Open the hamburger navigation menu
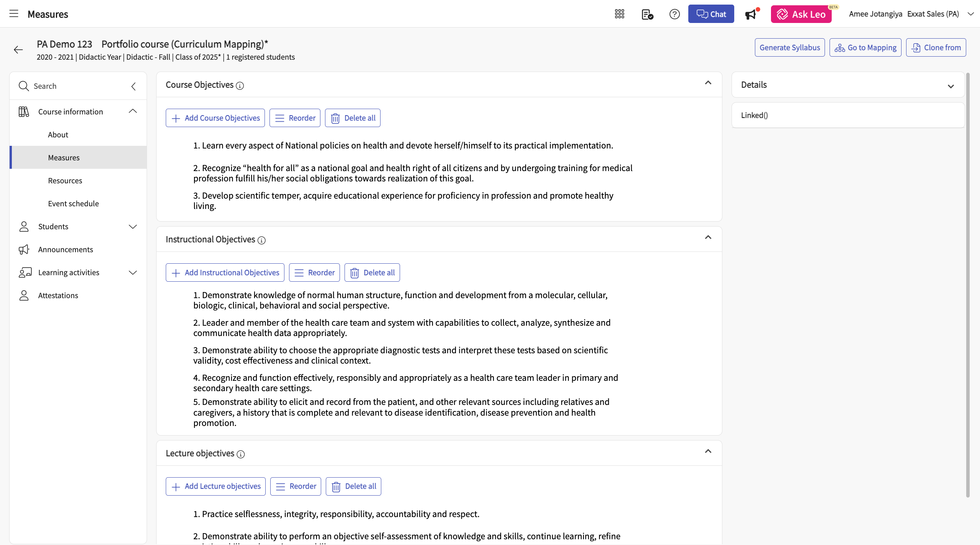Viewport: 980px width, 545px height. point(14,14)
